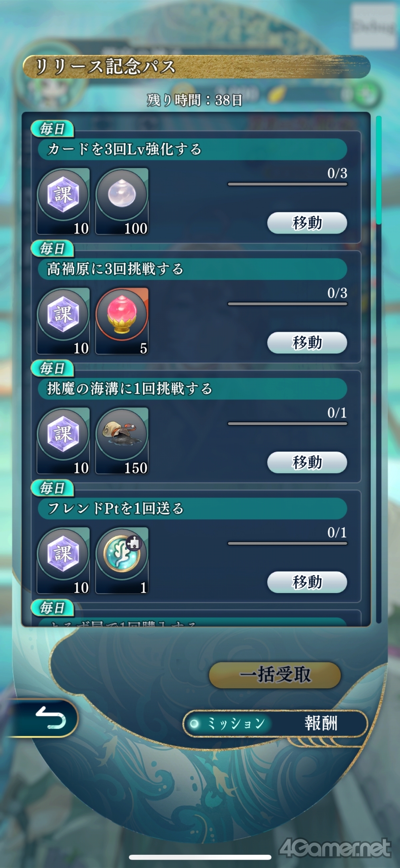Screen dimensions: 400x868
Task: Click 移動 for card Lv強化 mission
Action: coord(307,223)
